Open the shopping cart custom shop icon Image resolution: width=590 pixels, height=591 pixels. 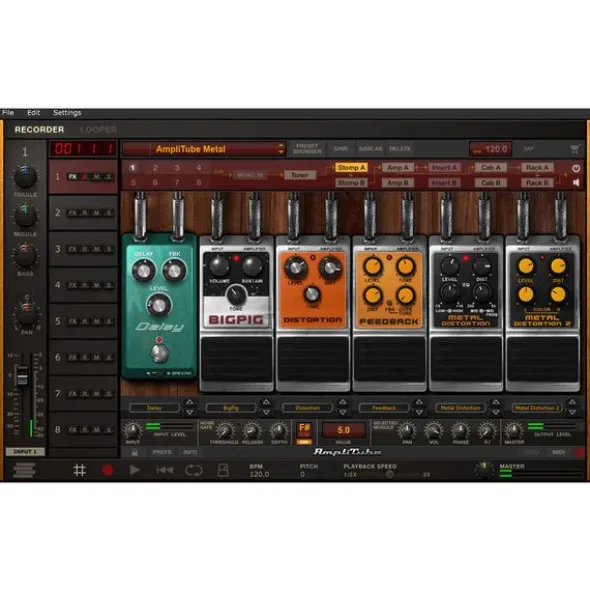pos(574,149)
